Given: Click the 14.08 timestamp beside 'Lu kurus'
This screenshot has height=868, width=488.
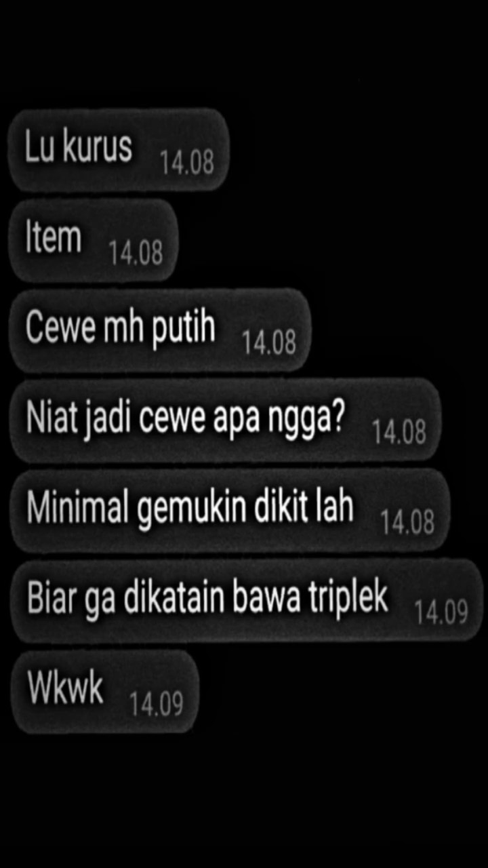Looking at the screenshot, I should (x=187, y=163).
